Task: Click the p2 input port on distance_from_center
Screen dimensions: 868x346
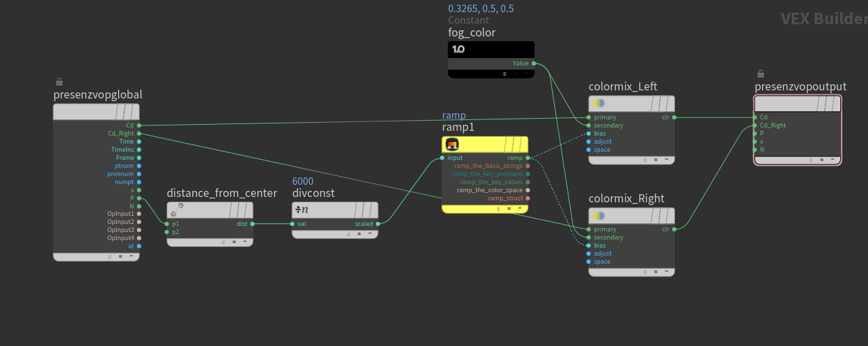Action: coord(167,232)
